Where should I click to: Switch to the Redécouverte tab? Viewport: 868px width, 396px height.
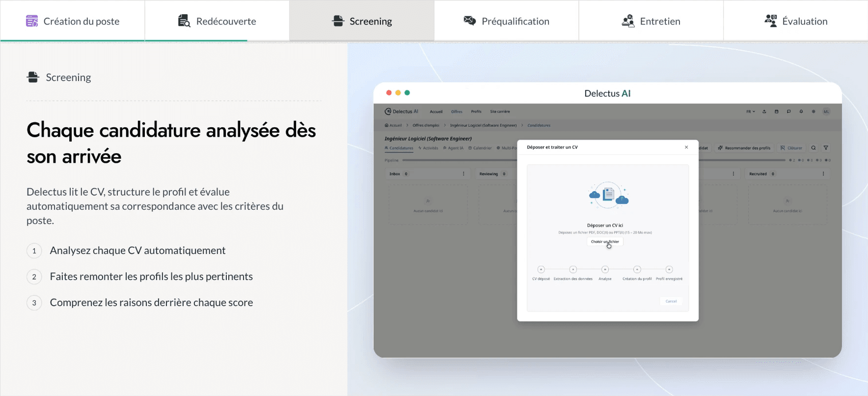point(217,21)
